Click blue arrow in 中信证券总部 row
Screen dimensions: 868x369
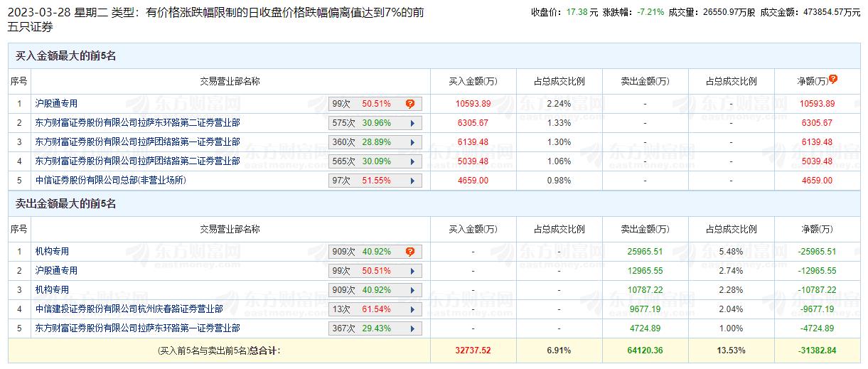412,181
